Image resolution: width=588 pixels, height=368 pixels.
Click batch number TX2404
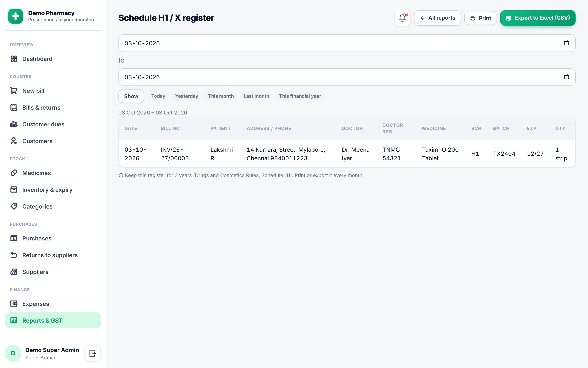pyautogui.click(x=504, y=154)
